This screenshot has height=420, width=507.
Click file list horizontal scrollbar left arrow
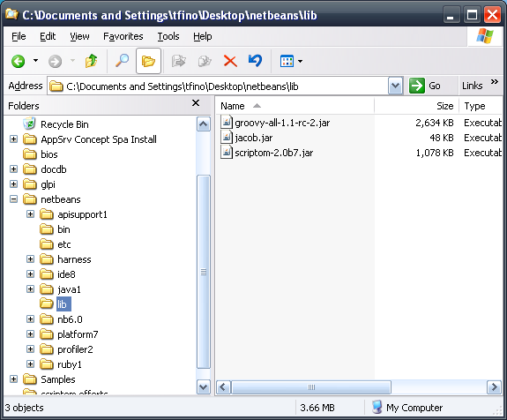click(223, 387)
